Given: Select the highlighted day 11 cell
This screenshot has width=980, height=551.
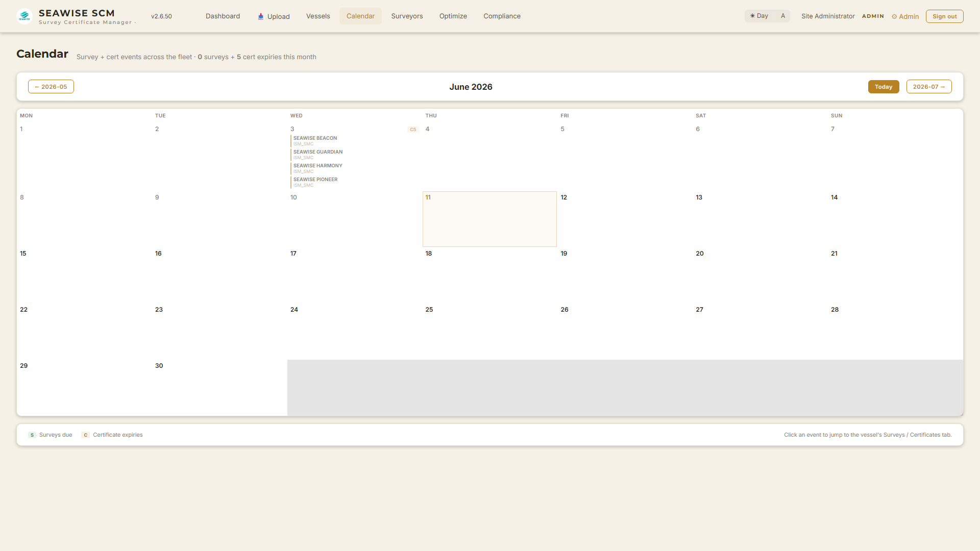Looking at the screenshot, I should [x=489, y=219].
